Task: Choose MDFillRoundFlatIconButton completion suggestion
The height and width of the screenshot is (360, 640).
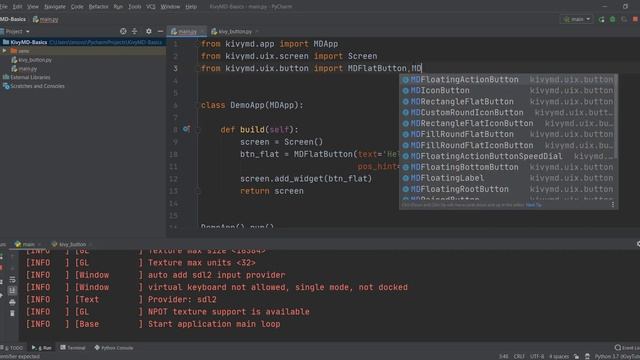Action: tap(507, 145)
